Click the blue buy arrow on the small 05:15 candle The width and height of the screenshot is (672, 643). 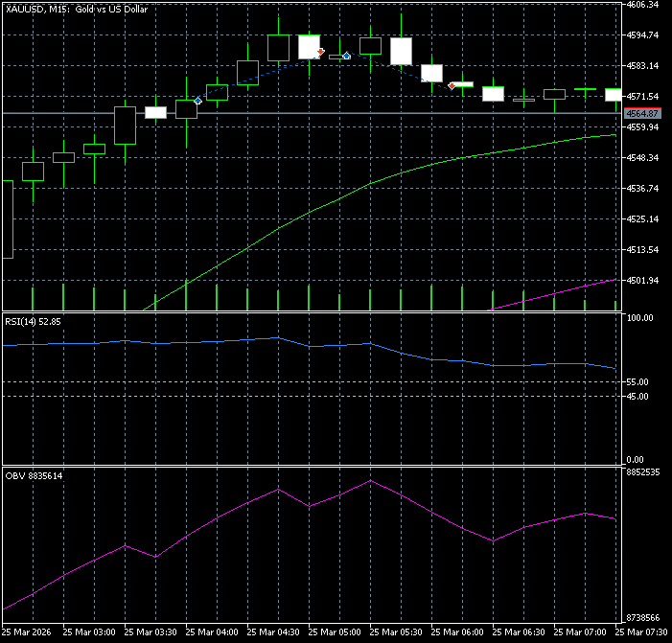tap(346, 56)
